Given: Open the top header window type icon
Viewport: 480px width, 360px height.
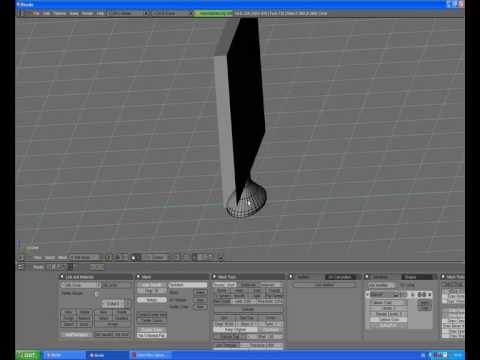Looking at the screenshot, I should pos(22,14).
